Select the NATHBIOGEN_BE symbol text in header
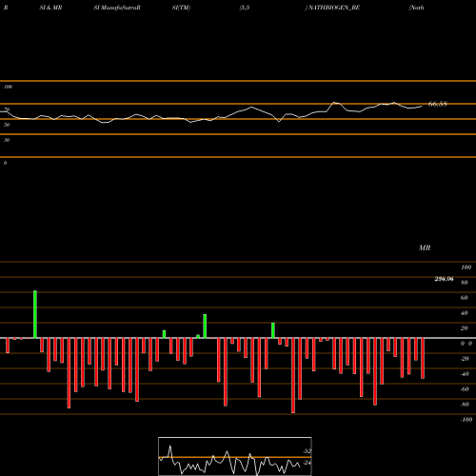 (x=334, y=8)
